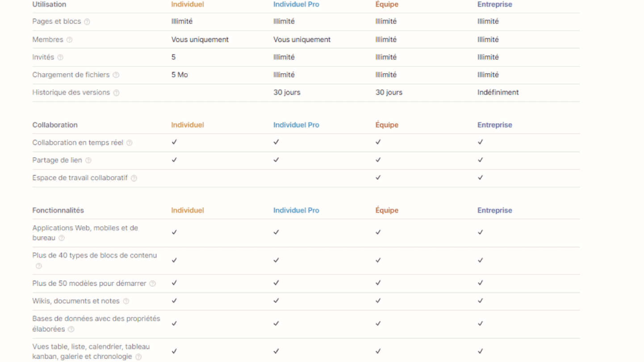Click the "Wikis, documents et notes" label
644x362 pixels.
pos(76,301)
